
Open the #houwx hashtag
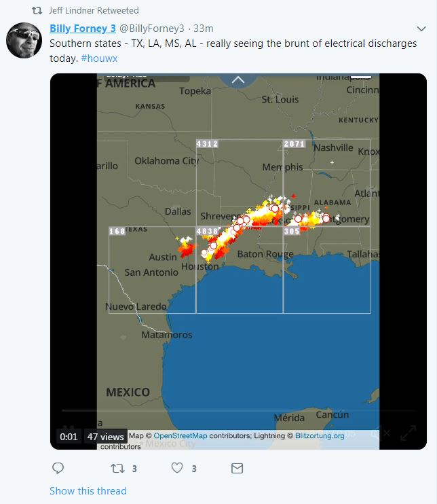pyautogui.click(x=99, y=58)
